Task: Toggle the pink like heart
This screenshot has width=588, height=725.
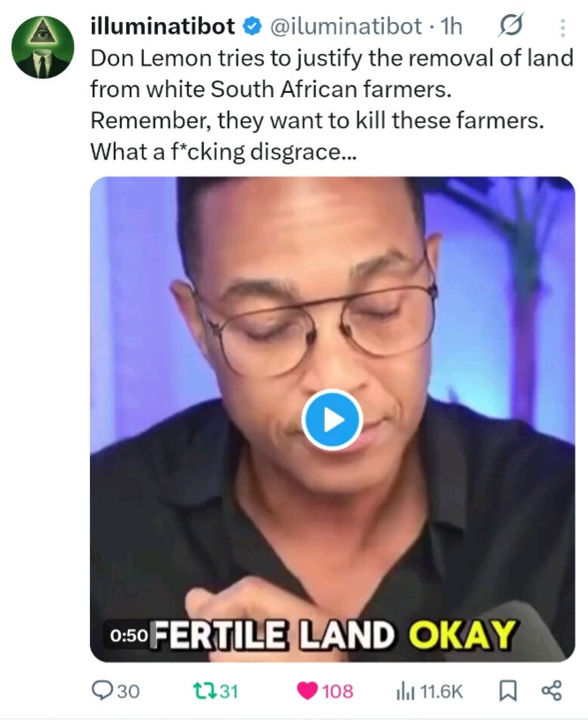Action: coord(307,691)
